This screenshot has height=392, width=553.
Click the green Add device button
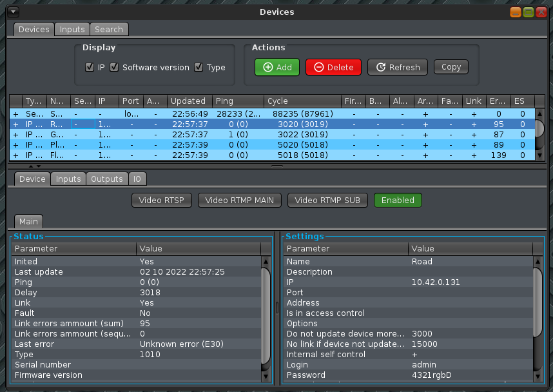(277, 67)
